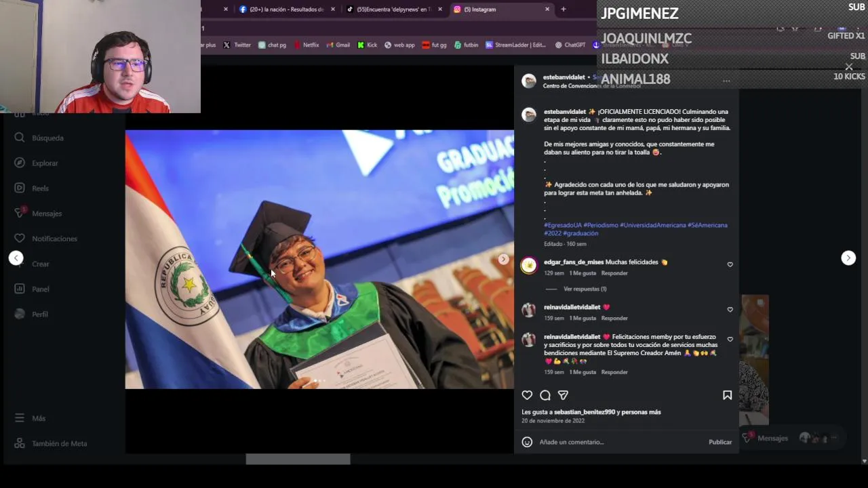Open Notificaciones in the Instagram sidebar
This screenshot has width=868, height=488.
coord(54,239)
